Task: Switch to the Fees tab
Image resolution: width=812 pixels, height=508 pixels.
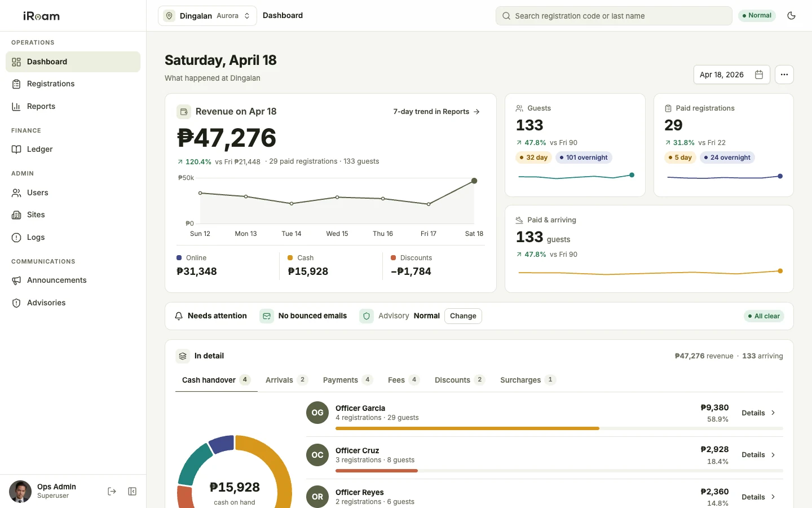Action: pyautogui.click(x=404, y=380)
